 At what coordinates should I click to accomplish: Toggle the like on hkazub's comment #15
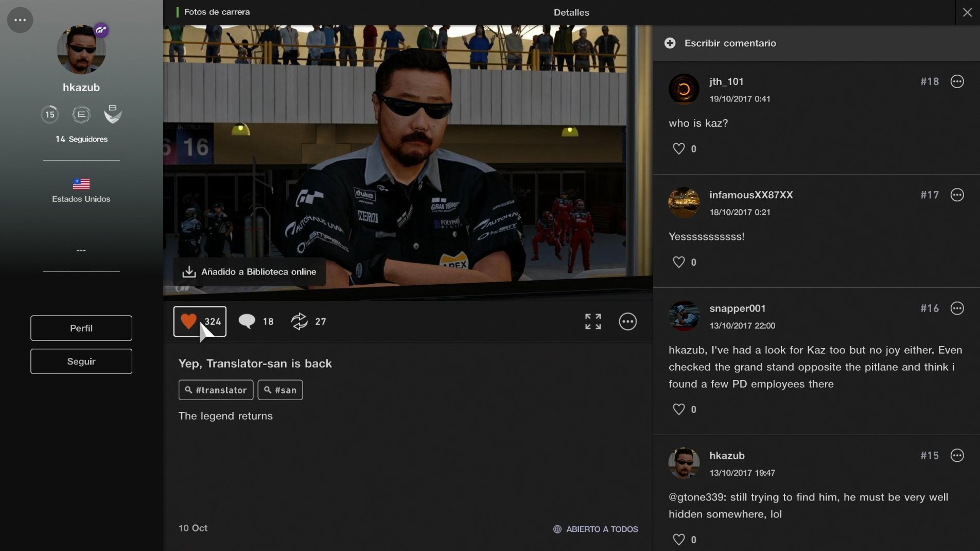[678, 539]
